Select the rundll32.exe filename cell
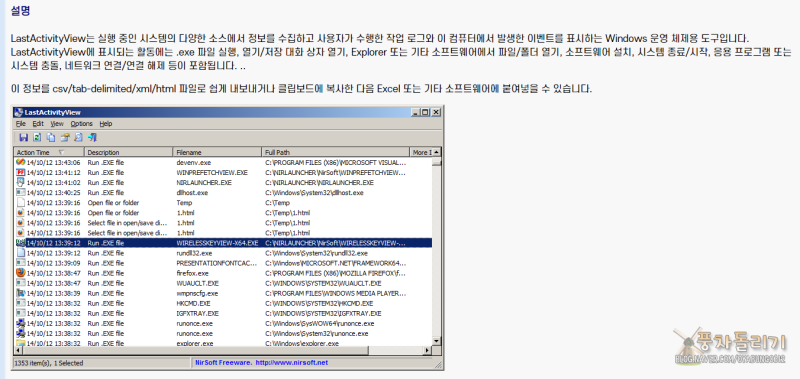This screenshot has height=379, width=800. [194, 253]
